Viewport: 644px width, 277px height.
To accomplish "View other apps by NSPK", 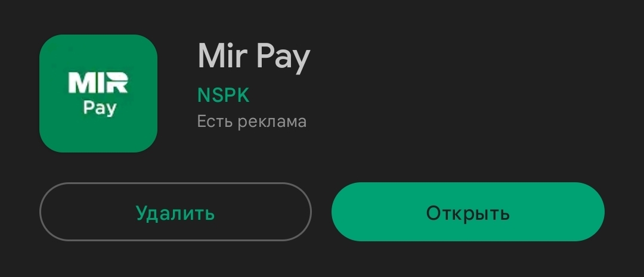I will 224,95.
